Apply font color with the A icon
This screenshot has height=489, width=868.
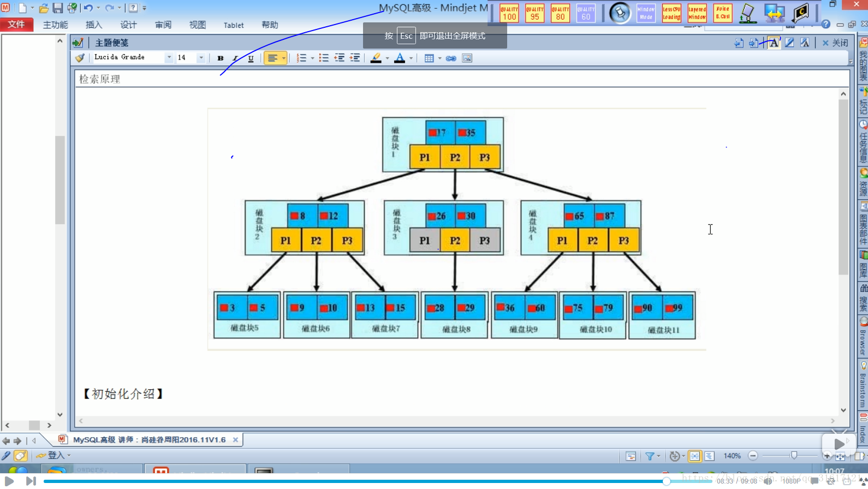tap(400, 58)
